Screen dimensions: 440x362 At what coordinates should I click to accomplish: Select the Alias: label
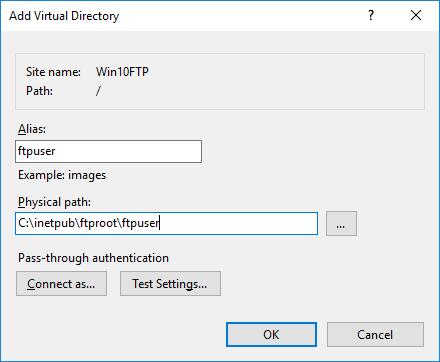(x=32, y=129)
